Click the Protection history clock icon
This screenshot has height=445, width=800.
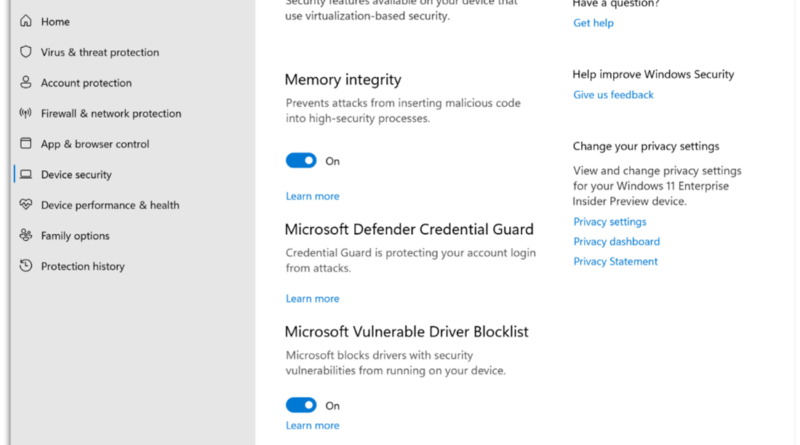[26, 265]
